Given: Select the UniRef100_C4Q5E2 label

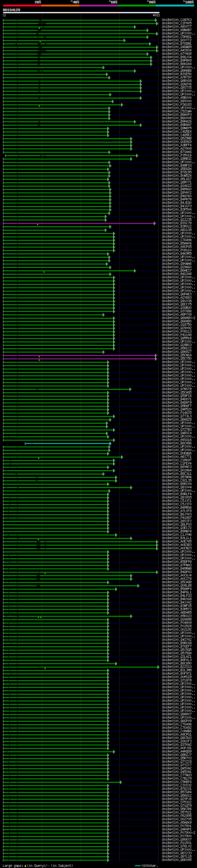Looking at the screenshot, I should (x=177, y=135).
